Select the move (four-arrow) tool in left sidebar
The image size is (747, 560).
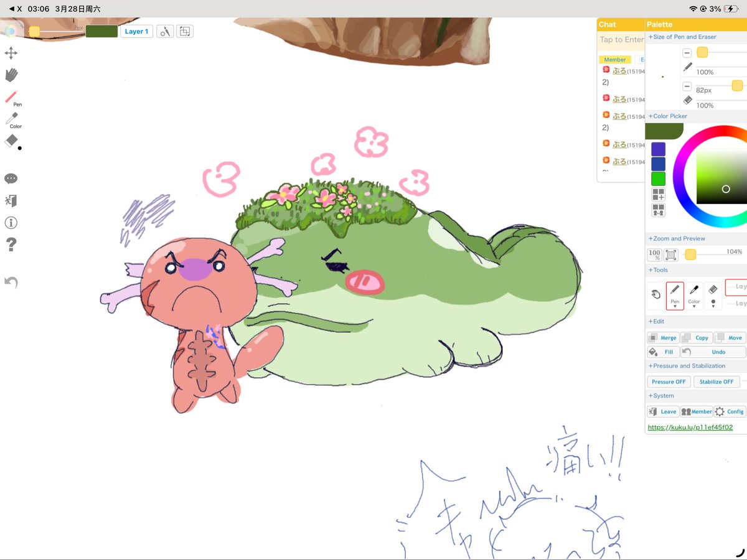tap(11, 53)
